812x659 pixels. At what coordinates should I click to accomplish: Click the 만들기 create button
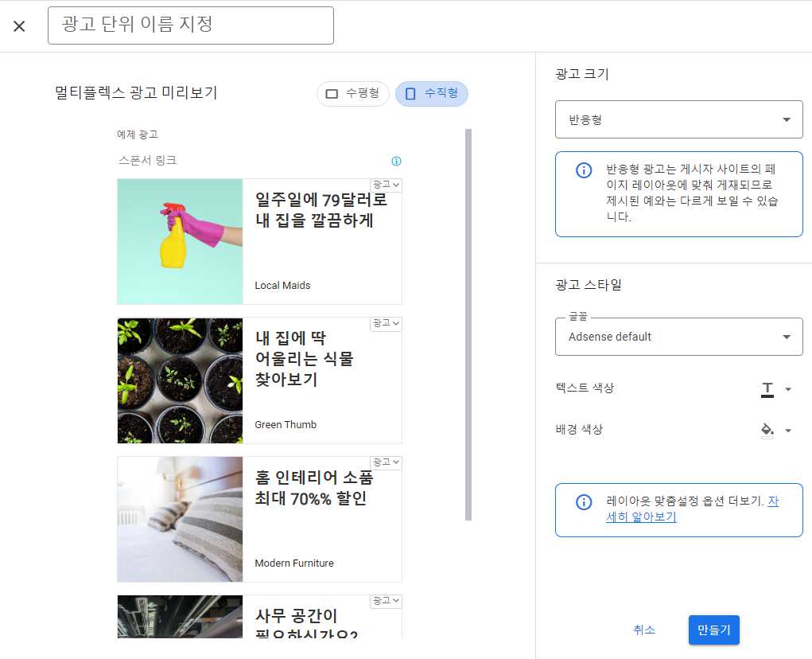[x=713, y=630]
